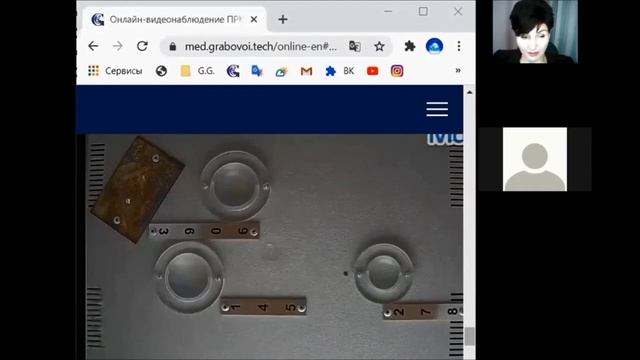Reload the page with the refresh icon
This screenshot has height=360, width=640.
point(142,46)
